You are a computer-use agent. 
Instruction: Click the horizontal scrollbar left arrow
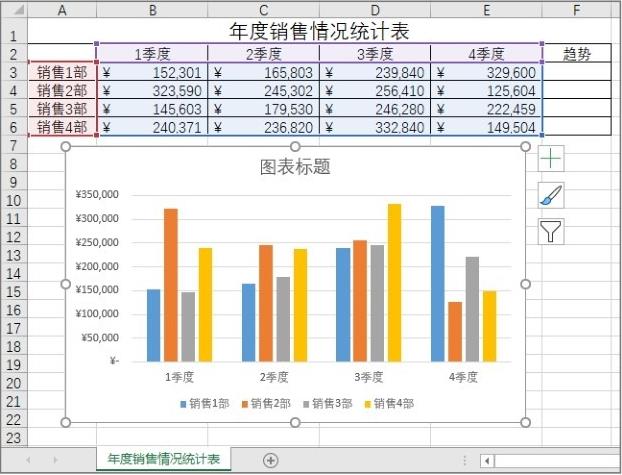tap(487, 461)
